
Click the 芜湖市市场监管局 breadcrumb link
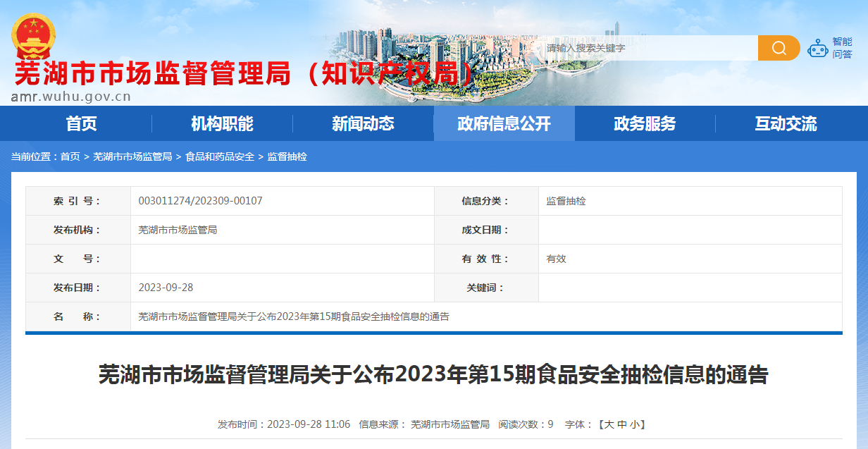pyautogui.click(x=132, y=156)
